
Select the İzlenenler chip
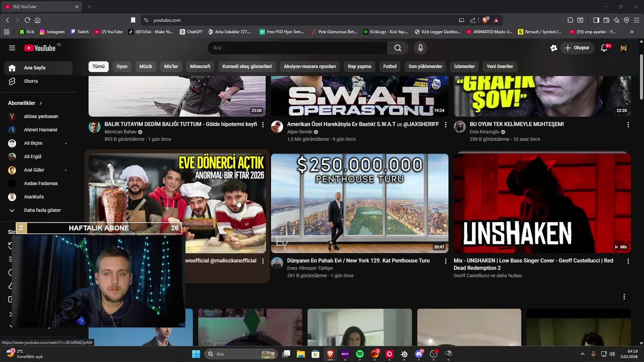464,66
